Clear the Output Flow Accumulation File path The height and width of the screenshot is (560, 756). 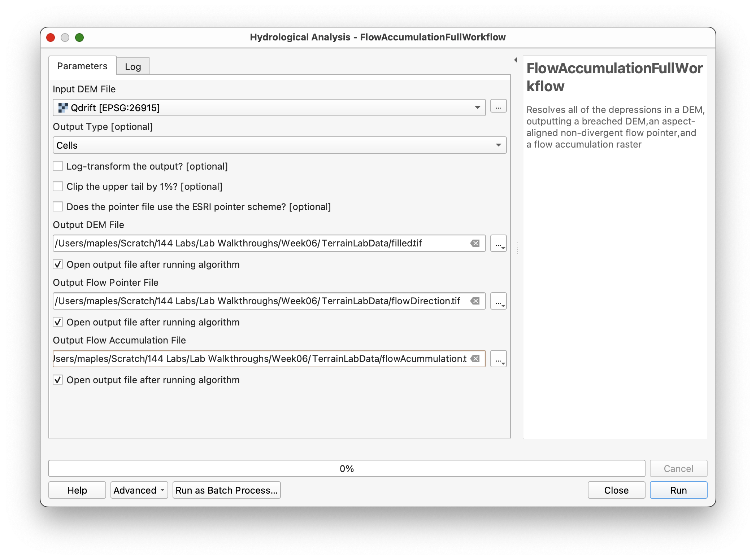[x=475, y=359]
